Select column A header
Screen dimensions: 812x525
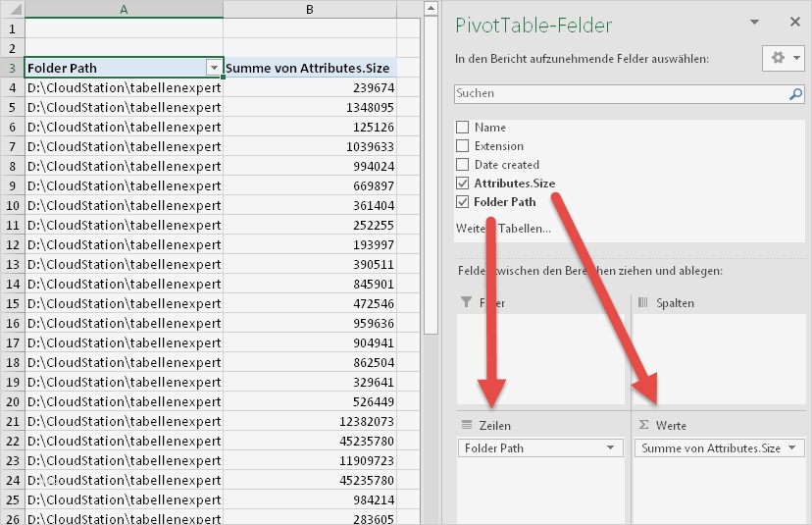point(124,9)
